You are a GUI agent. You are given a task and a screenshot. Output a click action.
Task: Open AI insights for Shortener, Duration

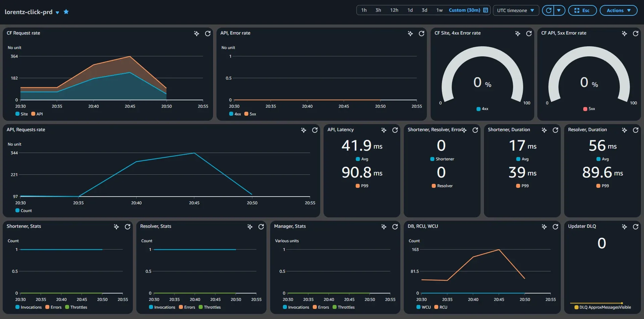tap(544, 130)
